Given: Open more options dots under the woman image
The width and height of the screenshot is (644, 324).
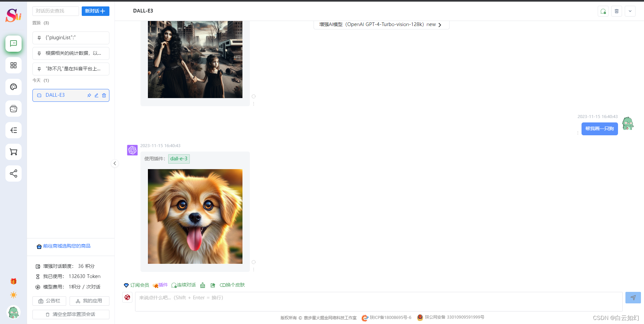Looking at the screenshot, I should pos(254,104).
